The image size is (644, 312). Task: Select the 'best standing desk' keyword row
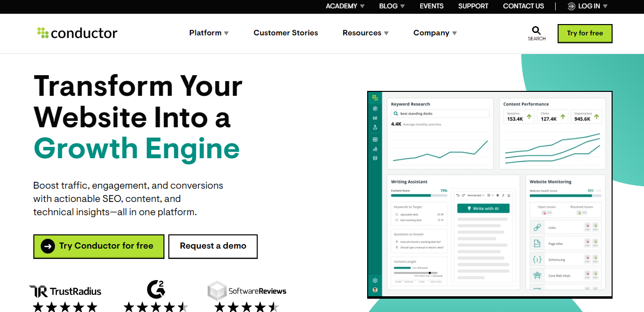[x=420, y=220]
